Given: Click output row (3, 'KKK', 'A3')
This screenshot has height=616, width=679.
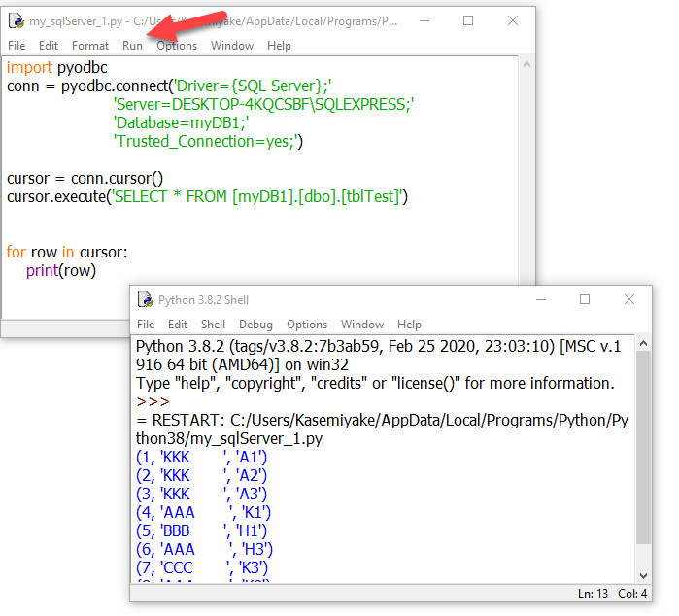Looking at the screenshot, I should click(201, 495).
